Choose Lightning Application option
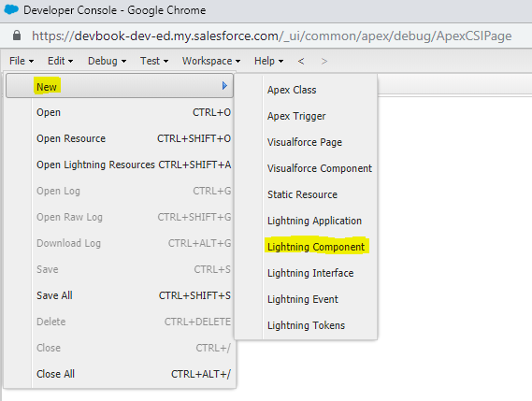The image size is (532, 401). [x=314, y=221]
